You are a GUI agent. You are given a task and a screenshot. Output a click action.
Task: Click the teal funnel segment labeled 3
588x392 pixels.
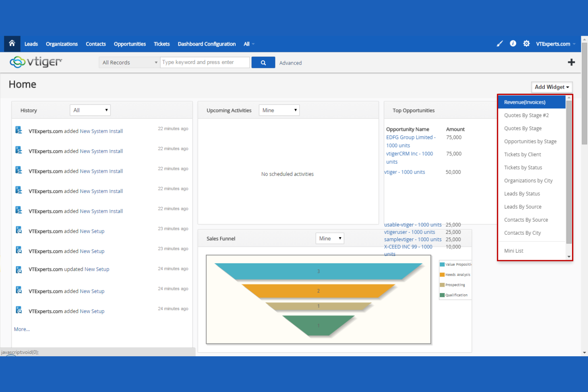pos(318,271)
